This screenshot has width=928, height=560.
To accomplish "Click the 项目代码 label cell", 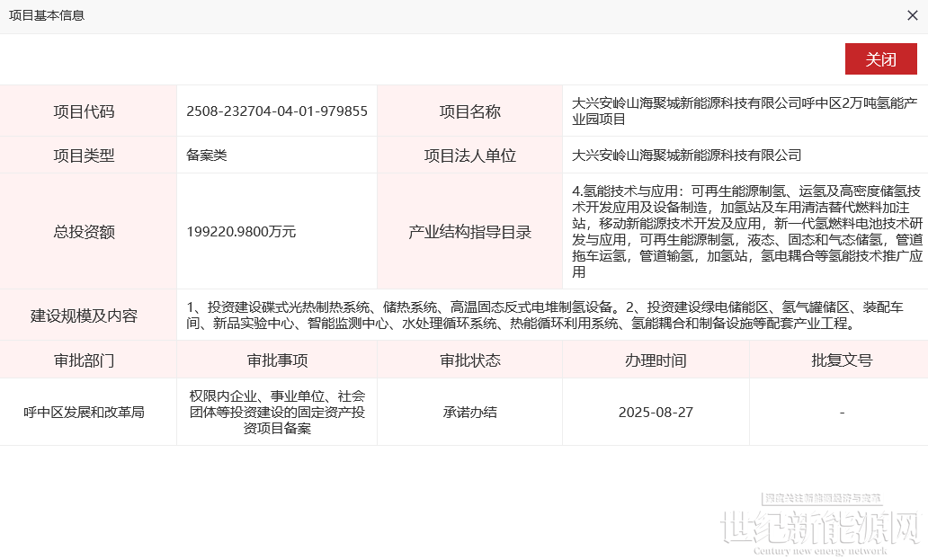I will click(x=85, y=111).
